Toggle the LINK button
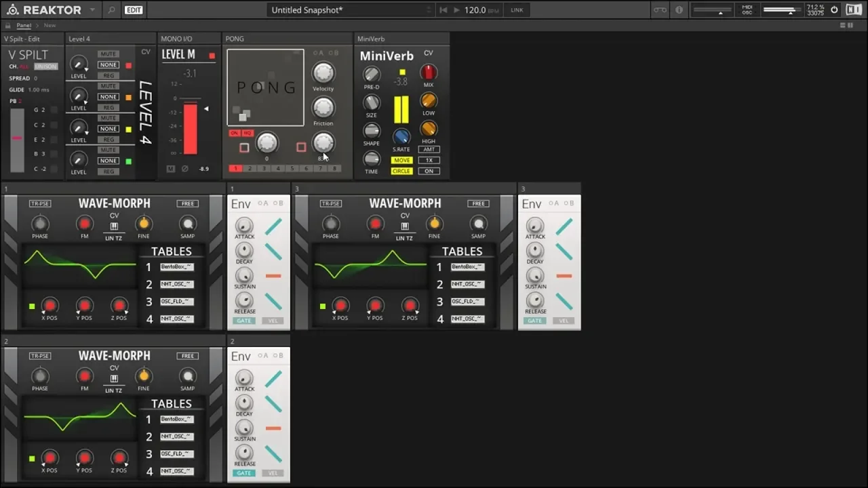 pyautogui.click(x=517, y=10)
